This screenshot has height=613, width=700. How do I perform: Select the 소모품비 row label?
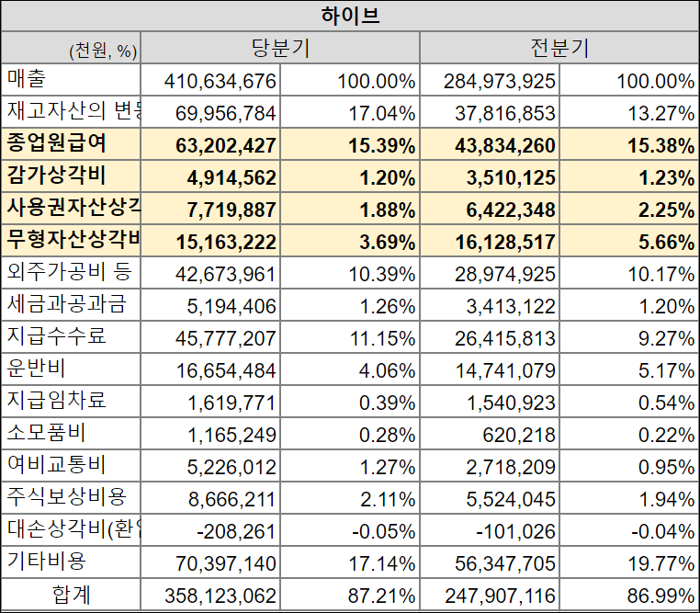coord(71,433)
